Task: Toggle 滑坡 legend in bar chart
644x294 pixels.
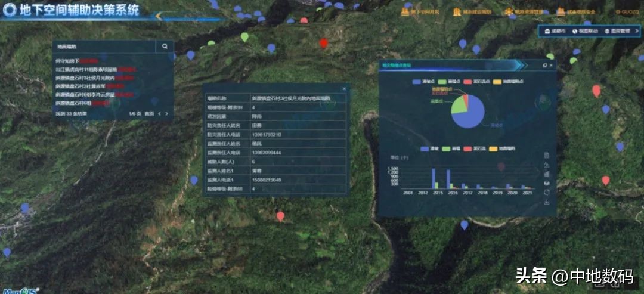Action: [x=429, y=148]
